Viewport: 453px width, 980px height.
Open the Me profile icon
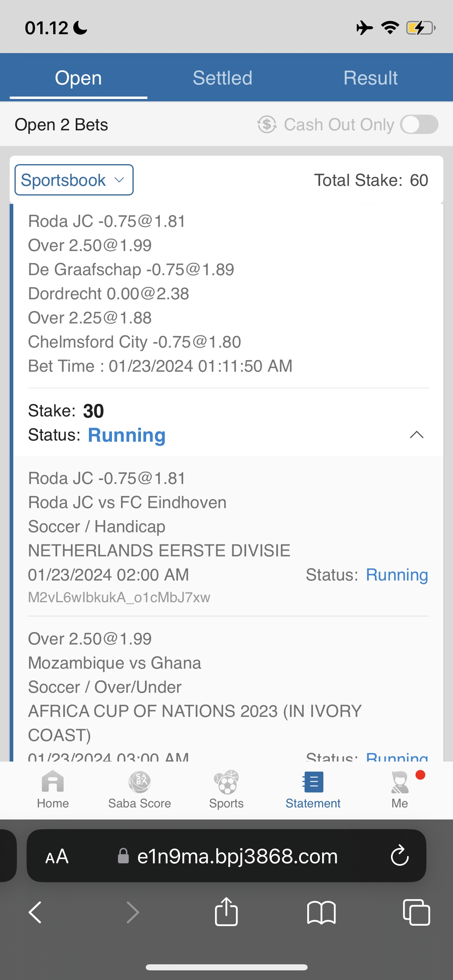click(399, 782)
